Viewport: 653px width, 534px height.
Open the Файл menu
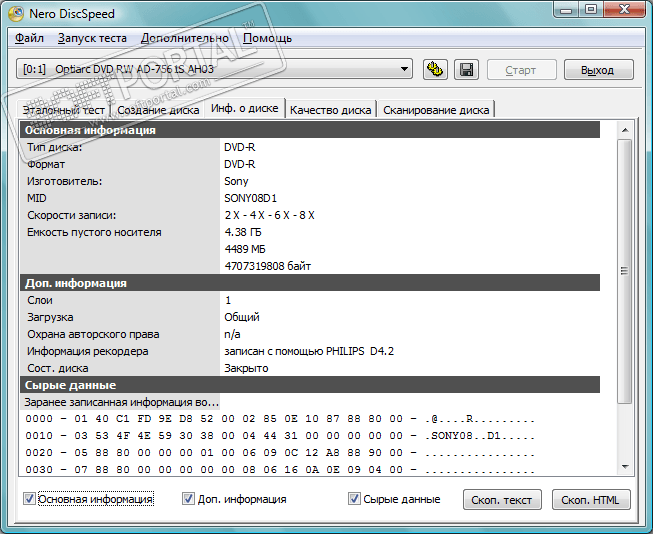29,38
